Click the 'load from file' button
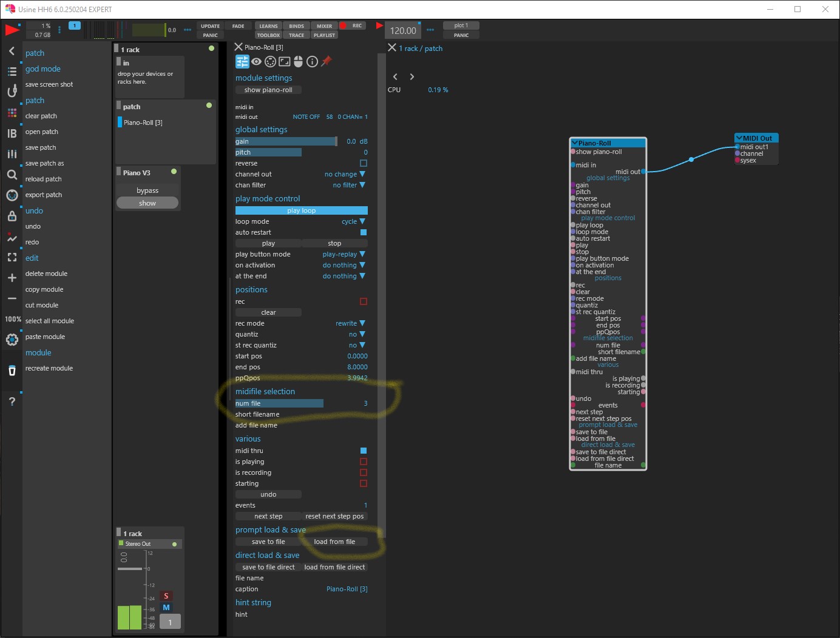The image size is (840, 638). coord(334,542)
